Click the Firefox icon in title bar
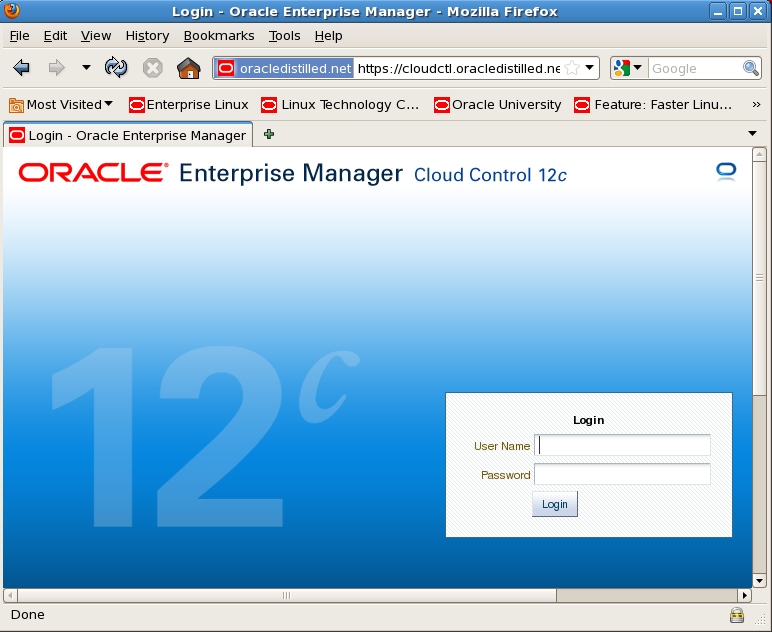This screenshot has width=772, height=632. pyautogui.click(x=12, y=10)
